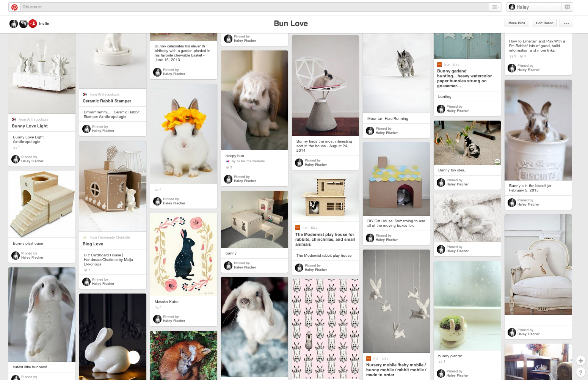Screen dimensions: 588x380
Task: Click the red invite collaborator plus icon
Action: (x=33, y=24)
